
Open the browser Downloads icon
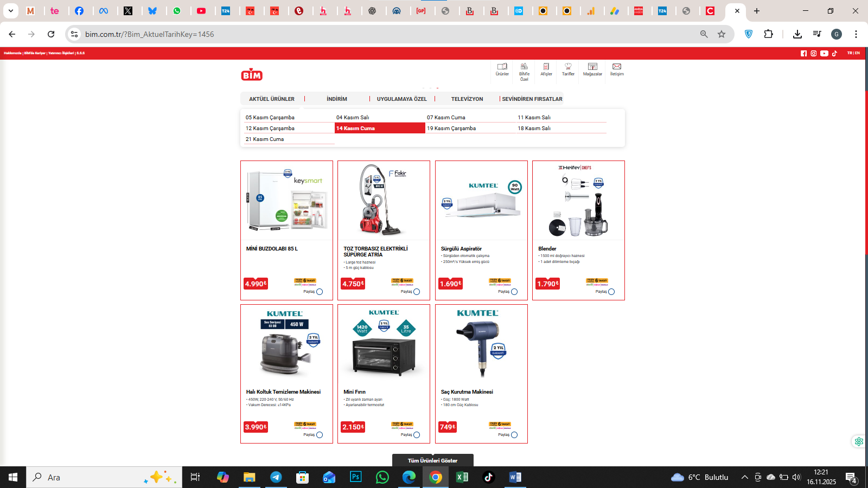(x=797, y=34)
